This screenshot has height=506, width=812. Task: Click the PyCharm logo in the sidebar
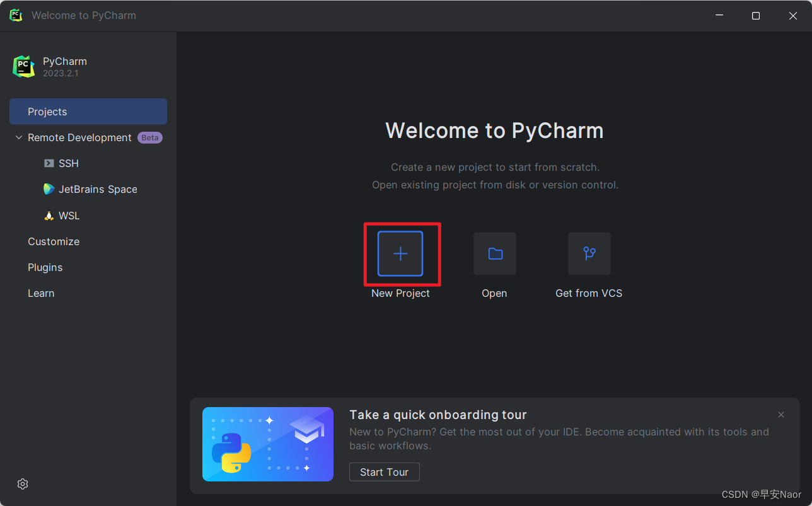pos(23,67)
